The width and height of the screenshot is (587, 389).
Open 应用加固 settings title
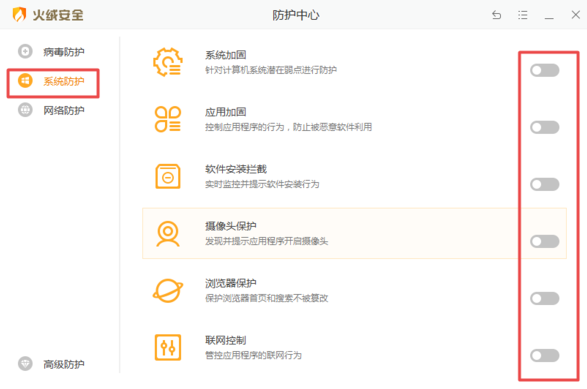pos(225,112)
